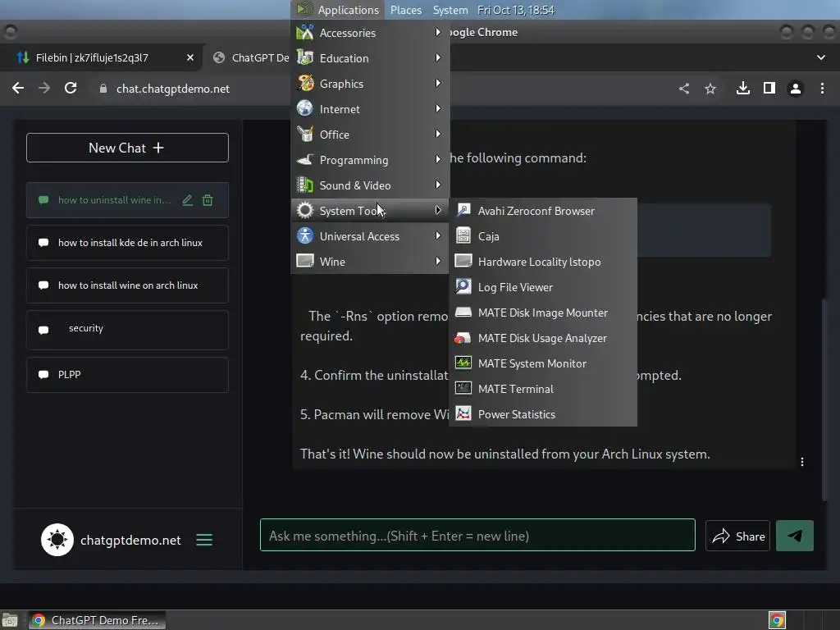Open Chrome profile menu
Image resolution: width=840 pixels, height=630 pixels.
796,89
